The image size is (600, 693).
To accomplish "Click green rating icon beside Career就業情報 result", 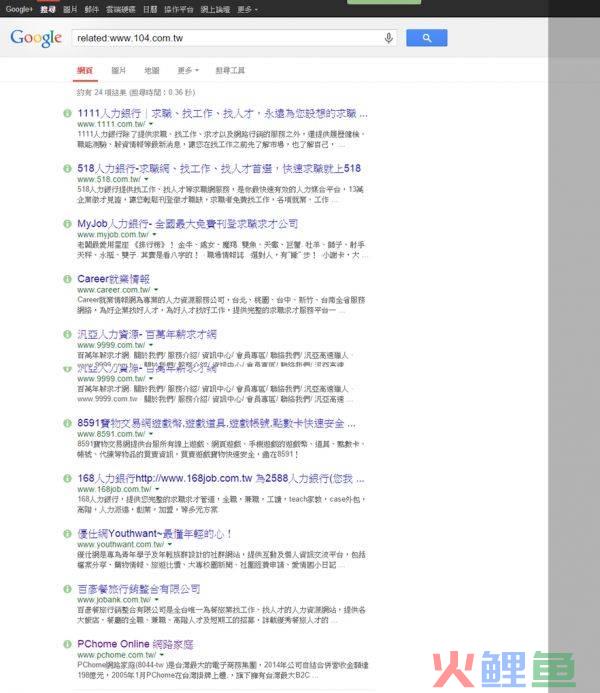I will [67, 279].
